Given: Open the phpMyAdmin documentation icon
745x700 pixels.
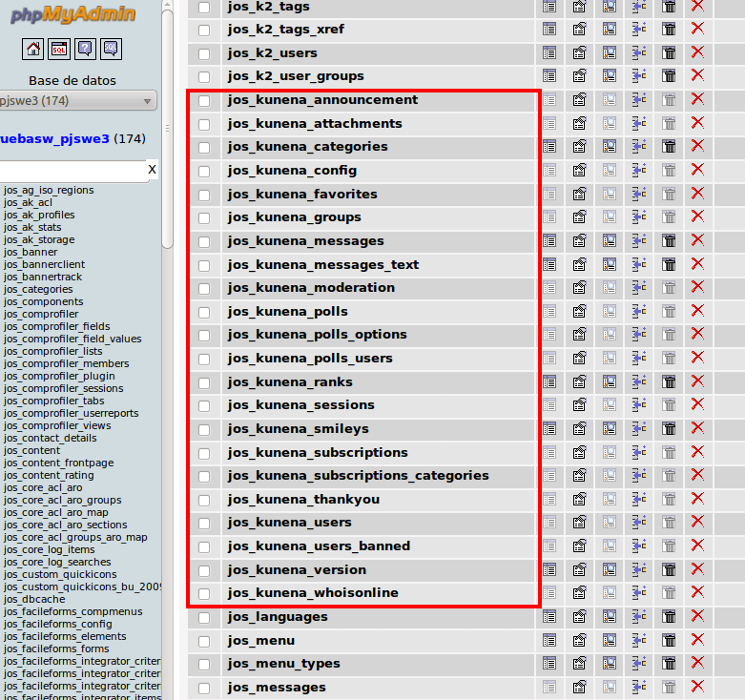Looking at the screenshot, I should [85, 49].
